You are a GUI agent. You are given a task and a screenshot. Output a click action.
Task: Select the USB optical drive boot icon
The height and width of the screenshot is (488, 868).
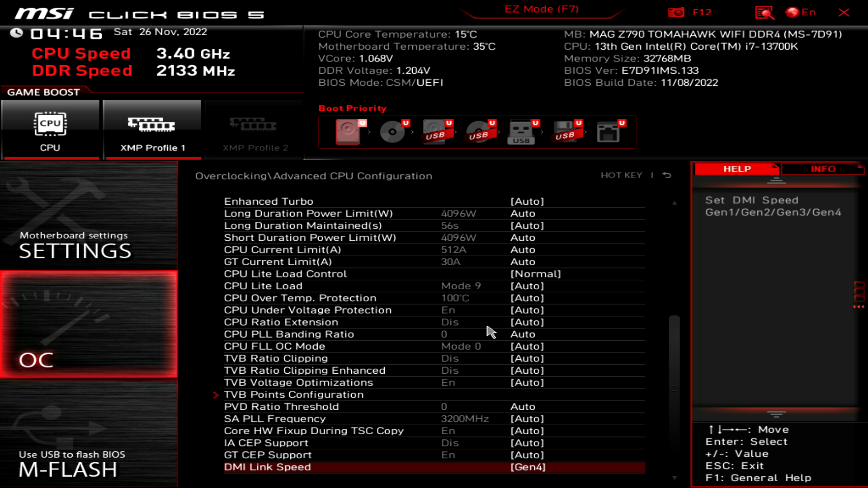(480, 131)
